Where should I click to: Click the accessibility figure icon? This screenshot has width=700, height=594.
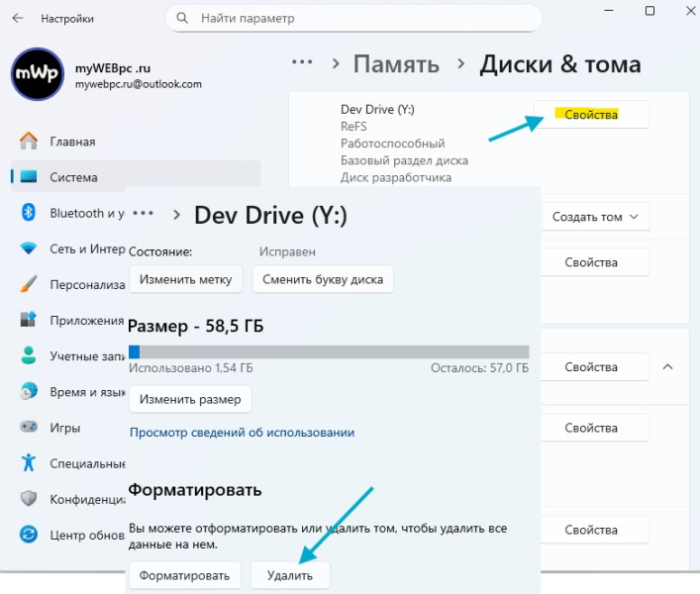point(29,462)
